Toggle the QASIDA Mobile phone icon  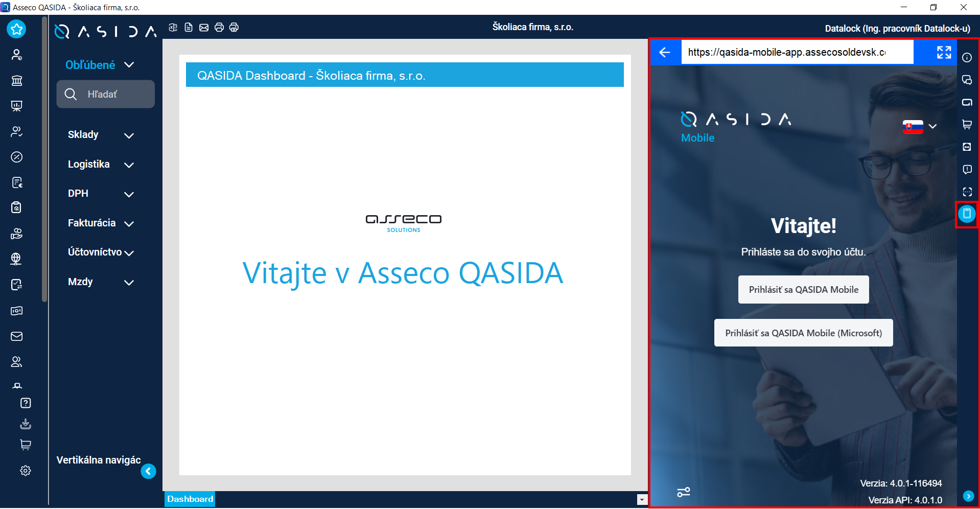[x=967, y=214]
